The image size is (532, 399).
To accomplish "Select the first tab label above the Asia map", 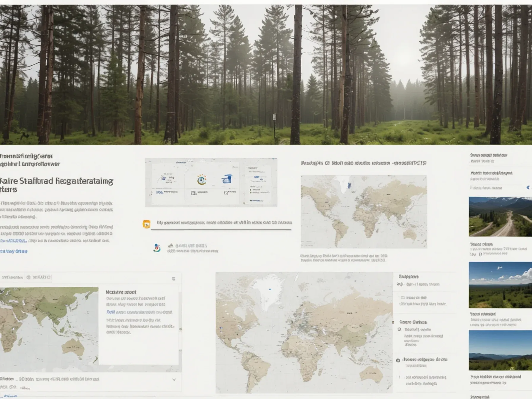I will pos(12,277).
